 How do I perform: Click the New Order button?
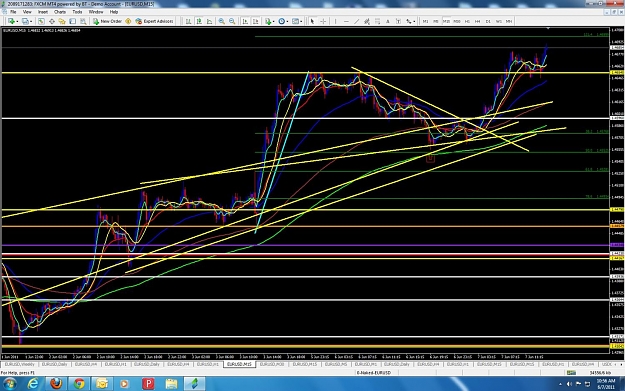(107, 21)
